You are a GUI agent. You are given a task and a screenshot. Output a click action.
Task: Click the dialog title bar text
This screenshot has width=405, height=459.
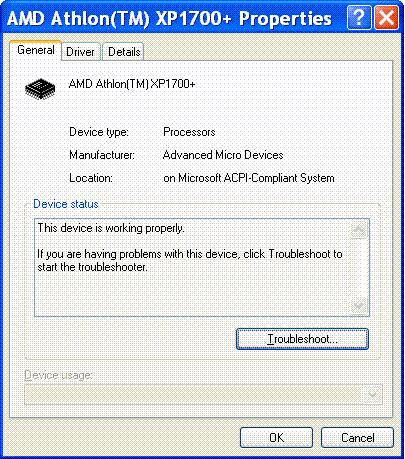[169, 18]
